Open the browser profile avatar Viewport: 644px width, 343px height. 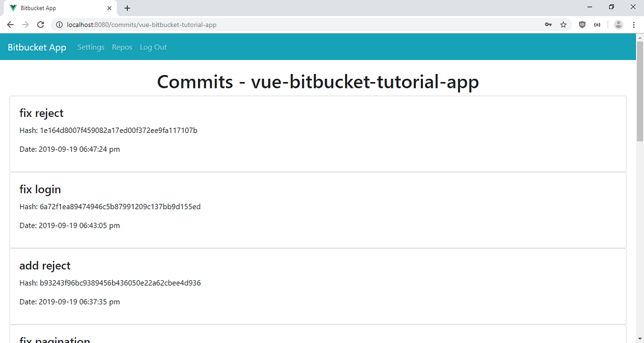tap(618, 25)
